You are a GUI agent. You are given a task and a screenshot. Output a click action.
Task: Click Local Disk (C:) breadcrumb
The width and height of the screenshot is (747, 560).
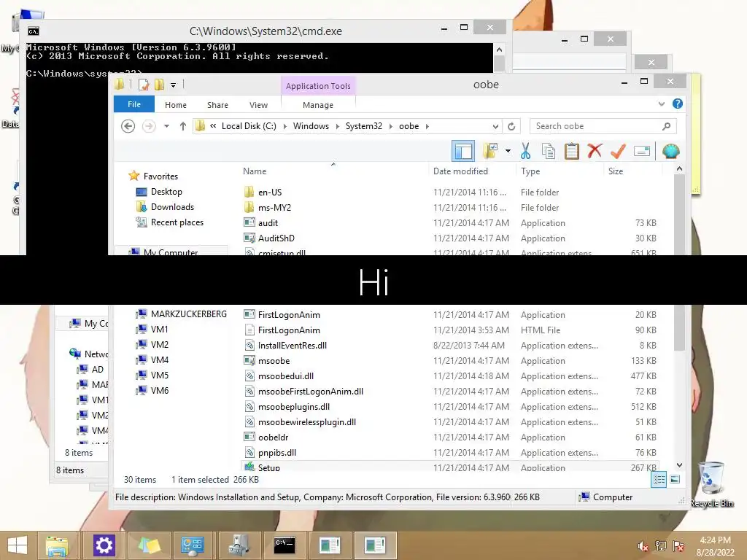(x=249, y=126)
